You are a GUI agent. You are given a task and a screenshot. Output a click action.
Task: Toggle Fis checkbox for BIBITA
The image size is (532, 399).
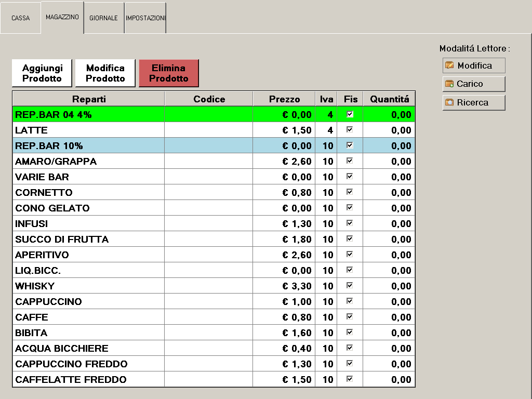pyautogui.click(x=350, y=332)
